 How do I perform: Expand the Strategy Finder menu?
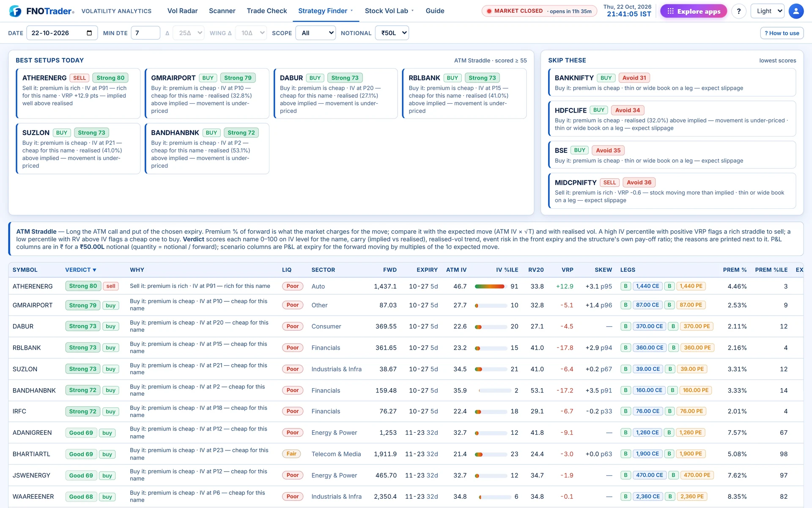point(326,11)
